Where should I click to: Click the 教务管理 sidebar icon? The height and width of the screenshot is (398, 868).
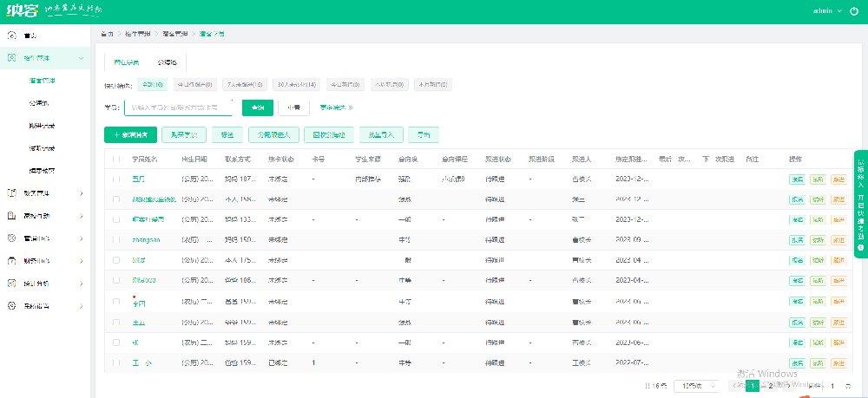pos(11,192)
